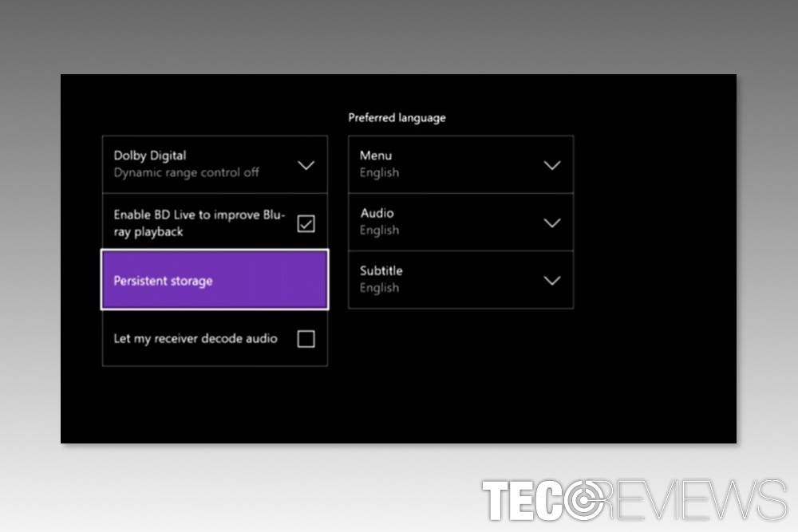The height and width of the screenshot is (532, 798).
Task: Open the Audio language dropdown
Action: coord(461,223)
